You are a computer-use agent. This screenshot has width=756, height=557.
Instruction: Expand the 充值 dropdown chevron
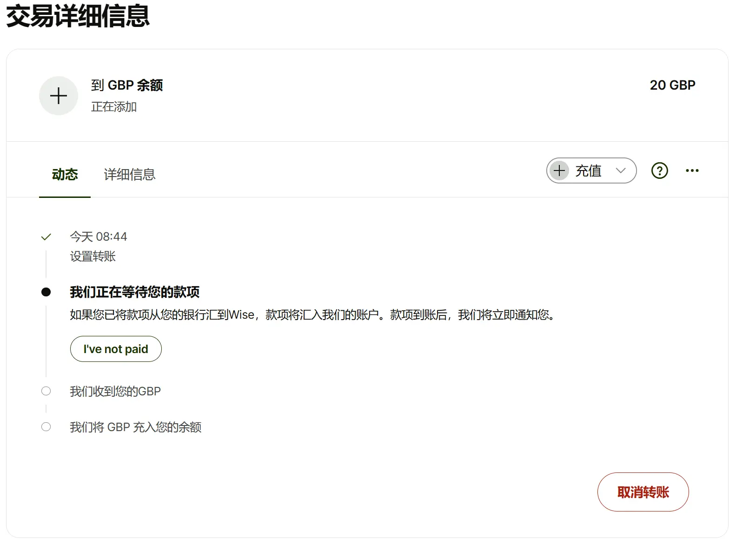621,170
